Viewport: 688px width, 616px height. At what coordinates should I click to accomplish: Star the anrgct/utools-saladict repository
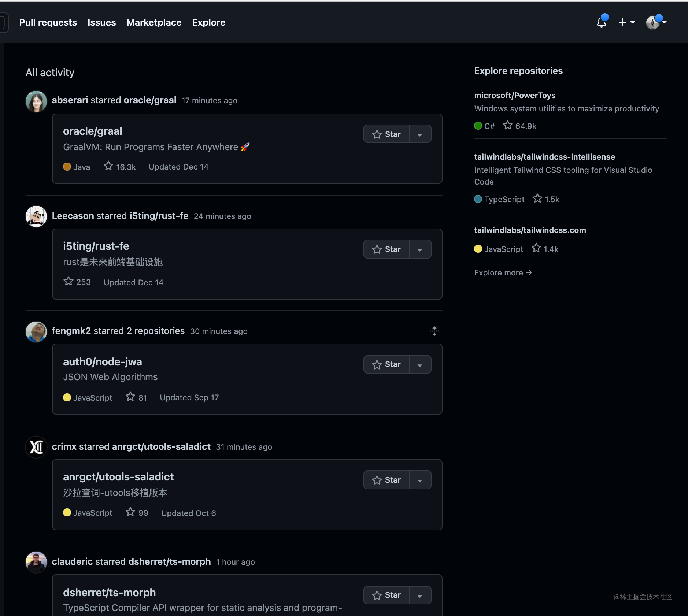386,480
